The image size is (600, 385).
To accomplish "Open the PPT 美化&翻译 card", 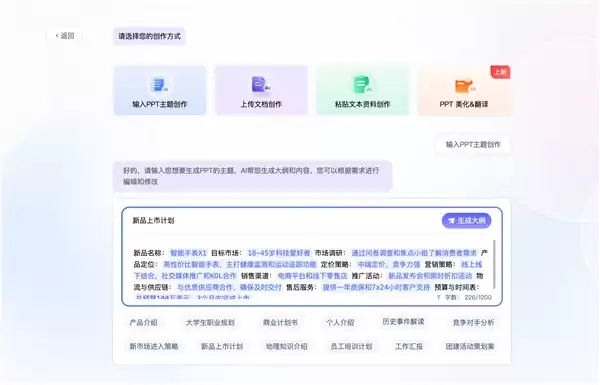I will [464, 90].
